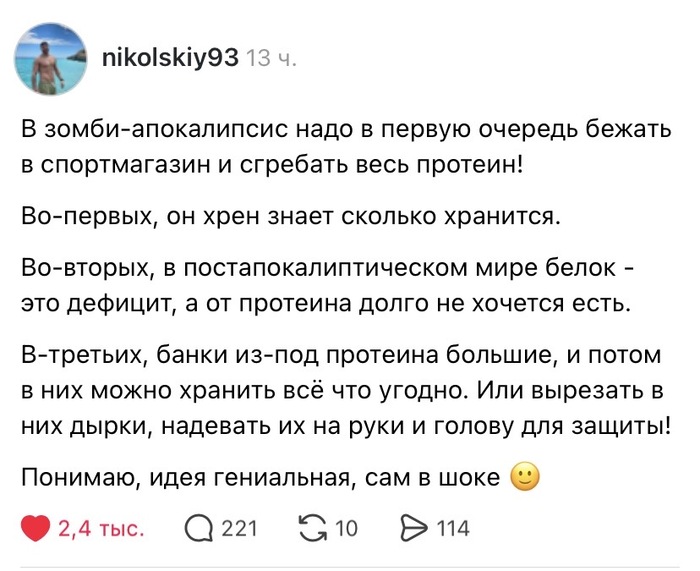
Task: Like the post with the red heart icon
Action: pos(35,528)
